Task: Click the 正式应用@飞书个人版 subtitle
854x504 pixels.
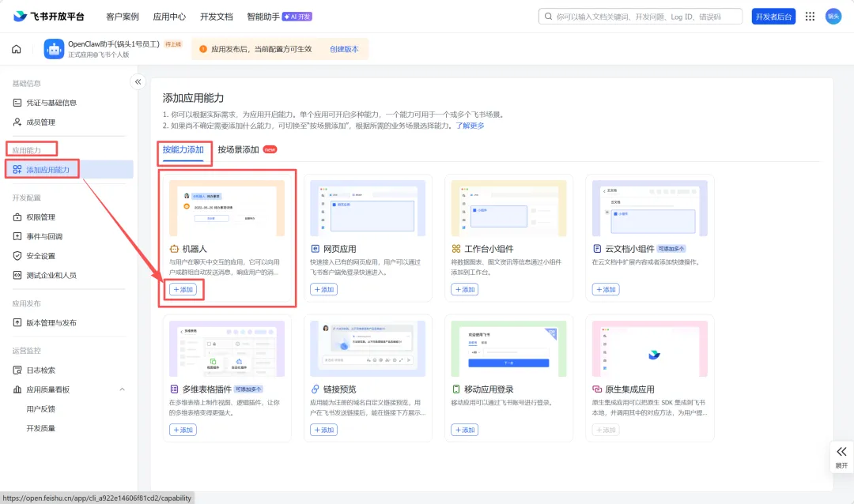Action: pyautogui.click(x=99, y=55)
